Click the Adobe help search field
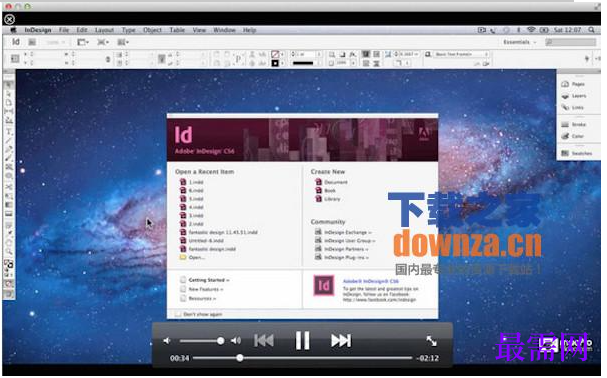Viewport: 607px width, 378px height. click(571, 42)
